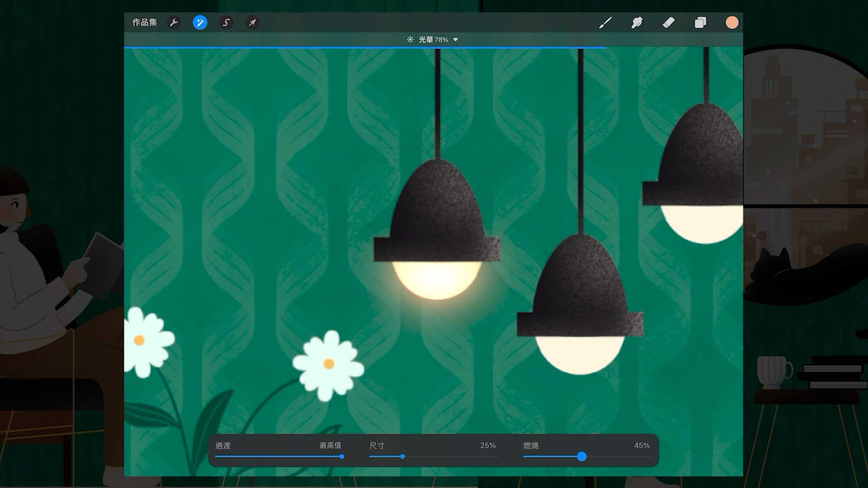Open the Layers panel
868x488 pixels.
(700, 23)
